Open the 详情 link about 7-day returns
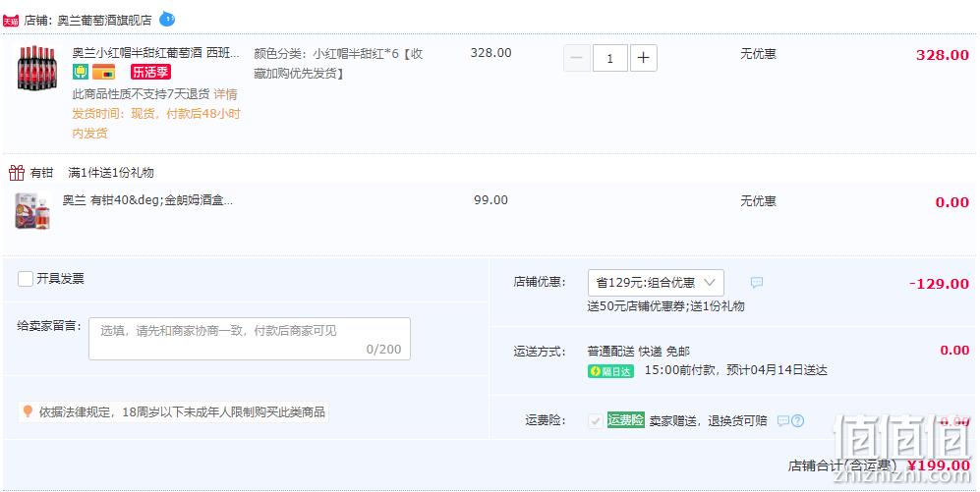 click(x=226, y=94)
